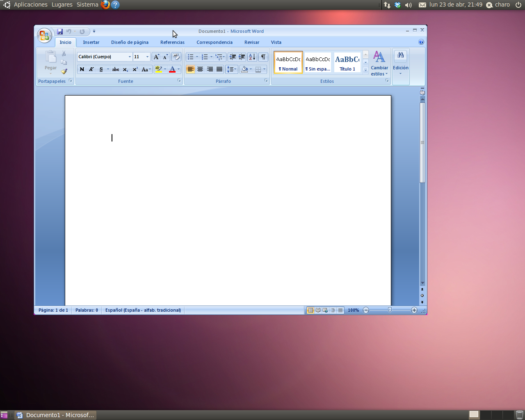Expand the styles gallery more arrow
The width and height of the screenshot is (525, 420).
(365, 71)
